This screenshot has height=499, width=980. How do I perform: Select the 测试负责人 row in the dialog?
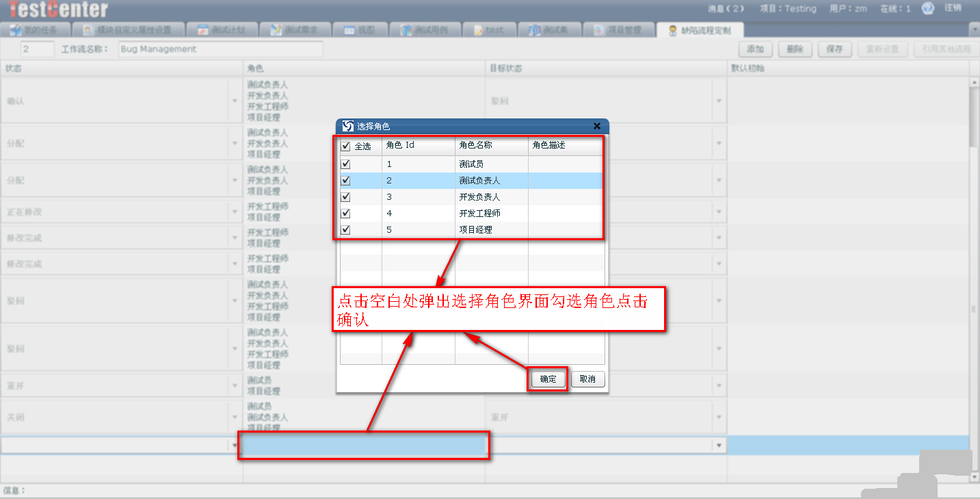coord(473,181)
